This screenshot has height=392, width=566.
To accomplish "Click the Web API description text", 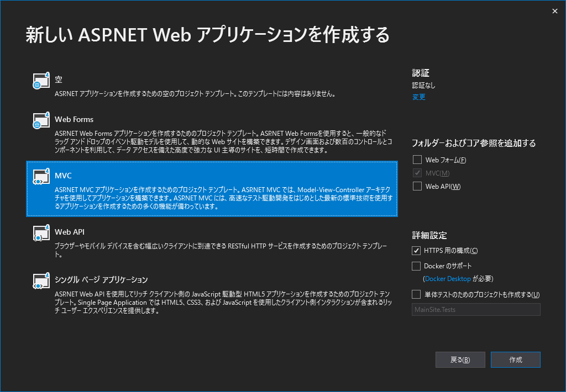I will coord(221,250).
